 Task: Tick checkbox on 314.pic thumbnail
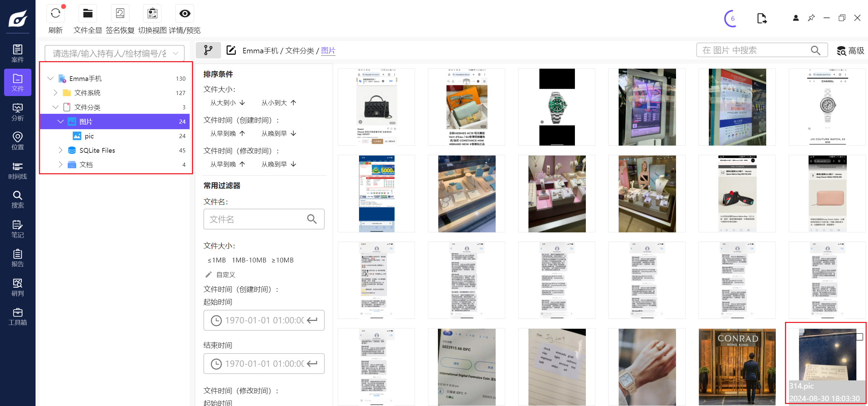[x=859, y=337]
